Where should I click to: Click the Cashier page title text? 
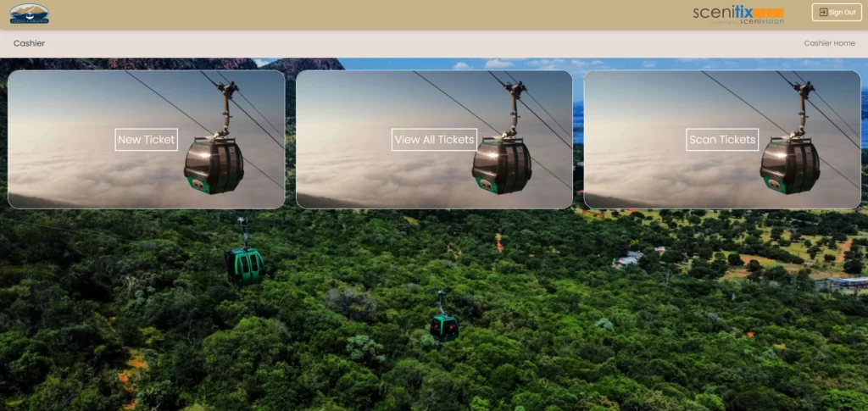(29, 43)
